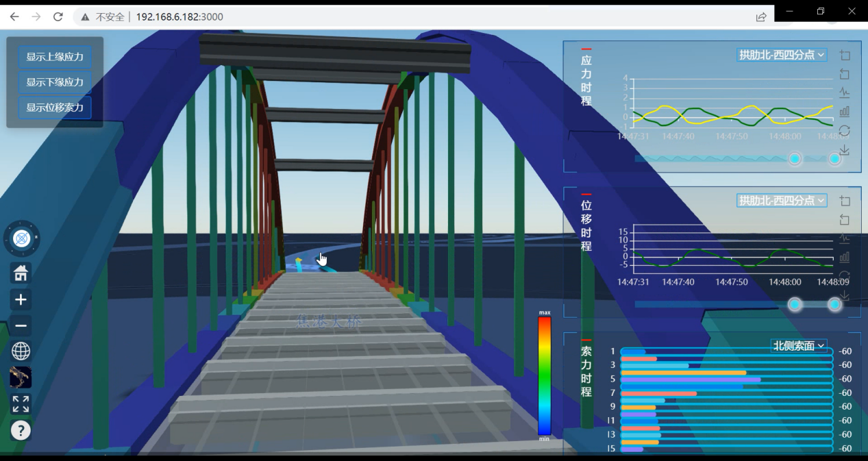Click the compass navigation control
Screen dimensions: 868x461
(21, 239)
